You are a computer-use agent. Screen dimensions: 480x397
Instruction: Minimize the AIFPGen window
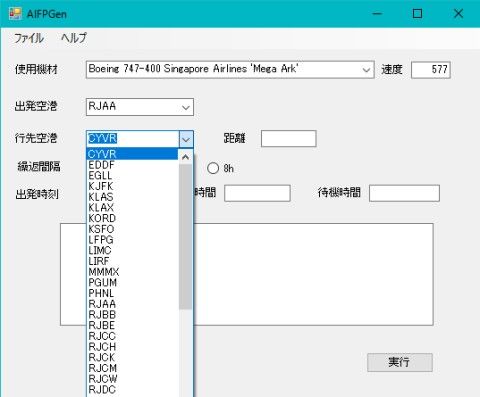(x=377, y=14)
